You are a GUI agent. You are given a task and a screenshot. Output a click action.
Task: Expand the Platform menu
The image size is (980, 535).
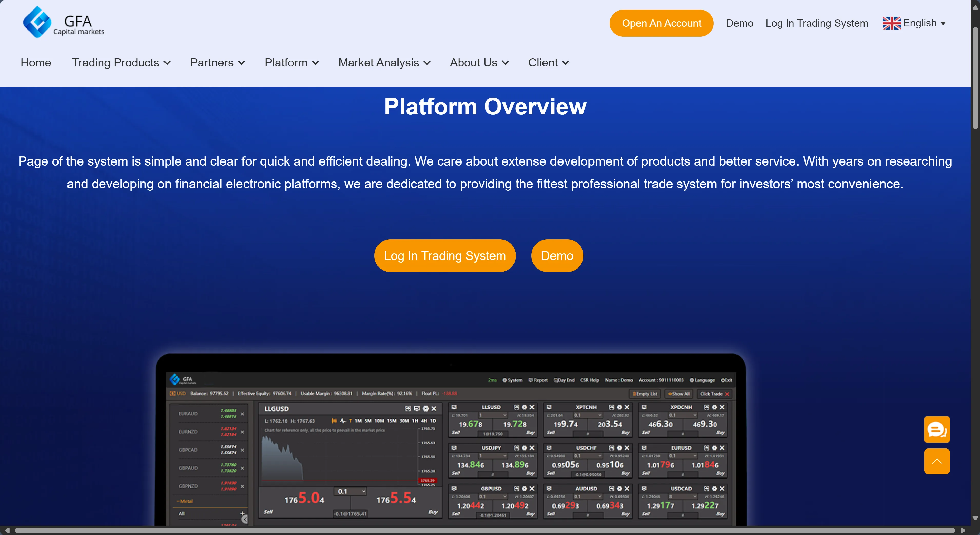(x=292, y=62)
